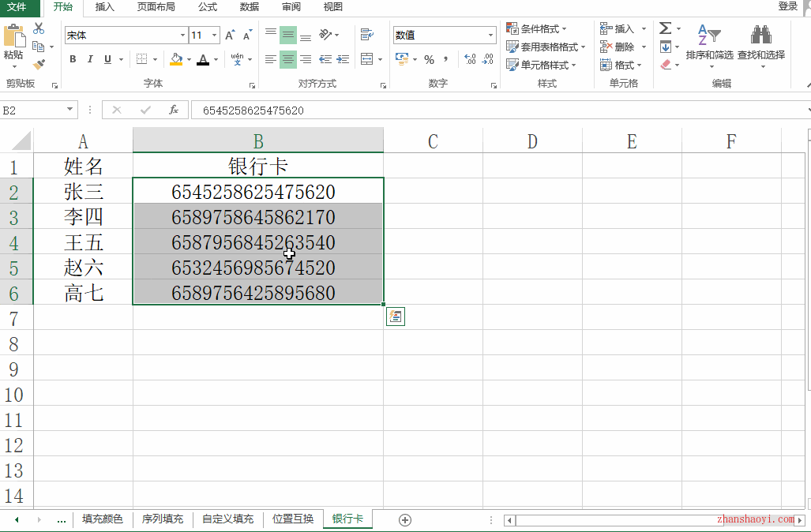Image resolution: width=811 pixels, height=532 pixels.
Task: Click the Merge and Center icon
Action: pyautogui.click(x=366, y=59)
